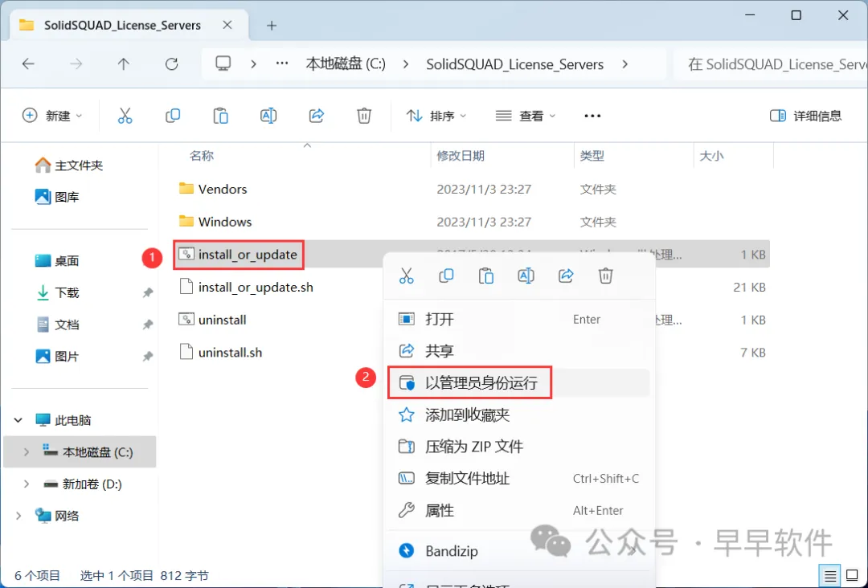Open 图片 in the sidebar
The width and height of the screenshot is (868, 588).
(57, 356)
